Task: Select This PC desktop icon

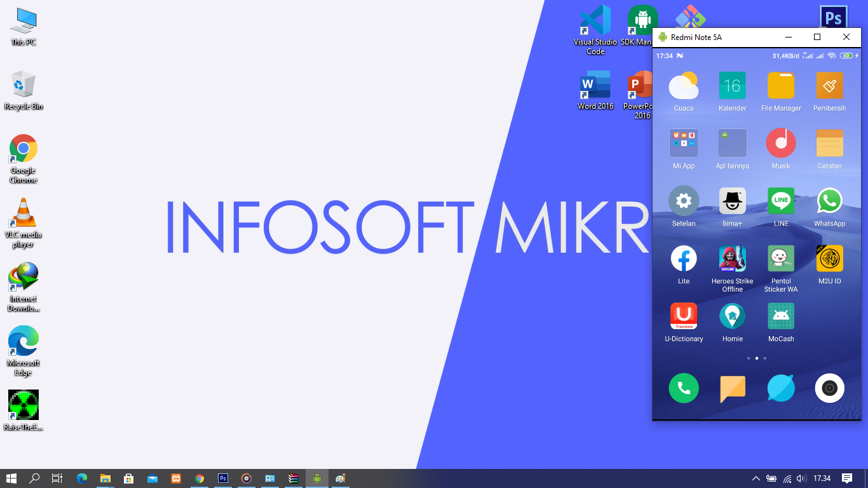Action: click(24, 26)
